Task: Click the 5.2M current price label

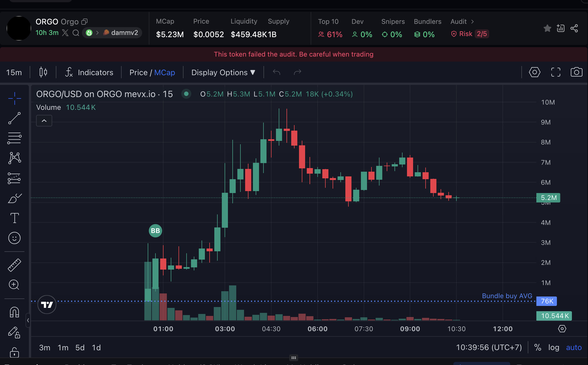Action: 548,198
